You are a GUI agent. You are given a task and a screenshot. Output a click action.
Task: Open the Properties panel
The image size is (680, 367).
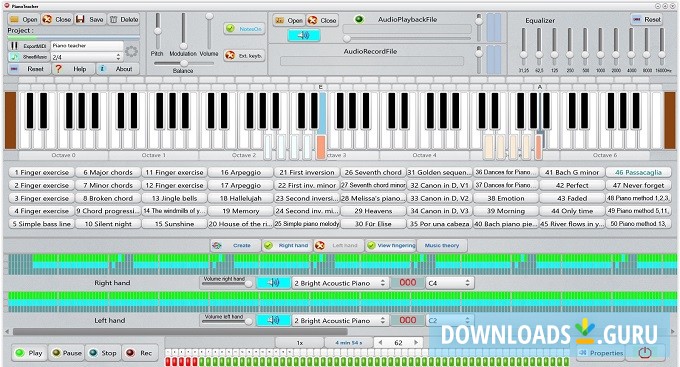(601, 353)
